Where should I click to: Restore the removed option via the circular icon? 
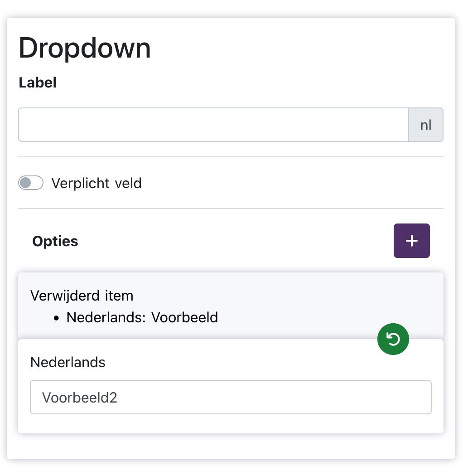coord(393,339)
